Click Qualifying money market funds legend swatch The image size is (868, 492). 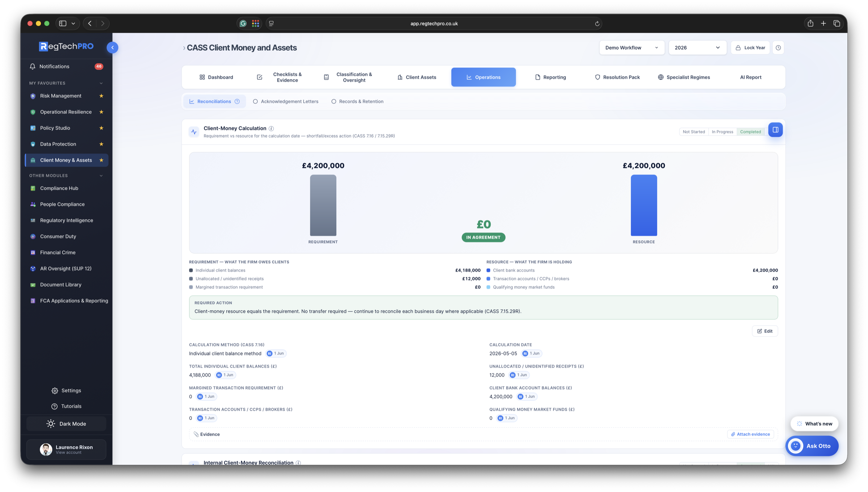tap(488, 287)
